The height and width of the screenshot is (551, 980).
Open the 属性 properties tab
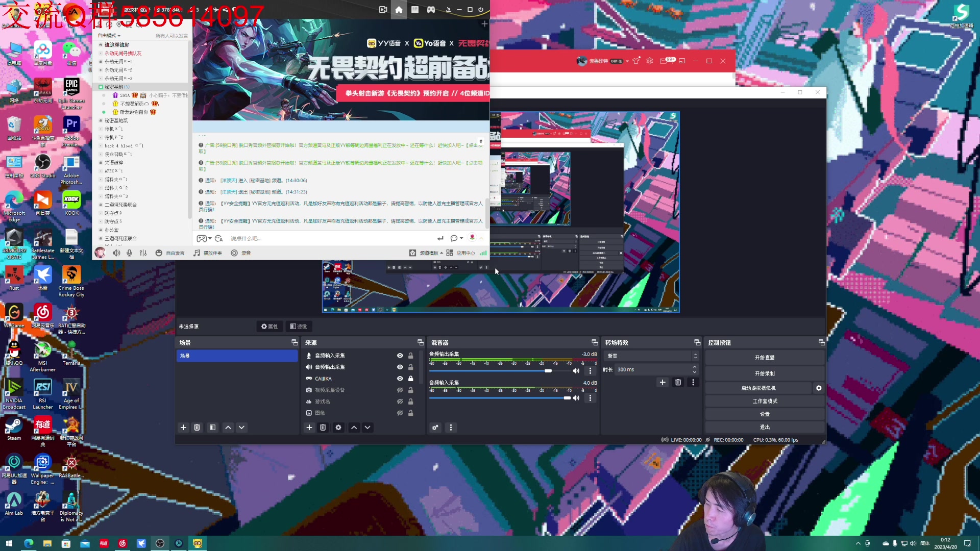point(269,327)
